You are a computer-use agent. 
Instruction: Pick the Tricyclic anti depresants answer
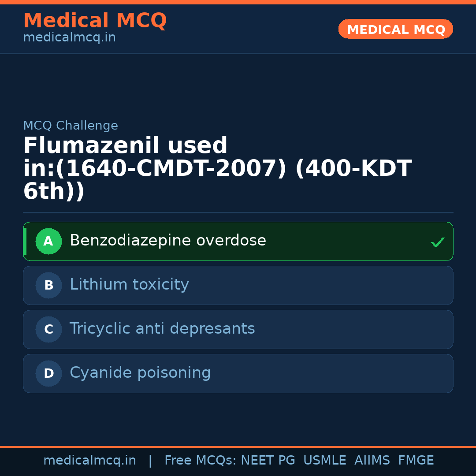click(162, 329)
